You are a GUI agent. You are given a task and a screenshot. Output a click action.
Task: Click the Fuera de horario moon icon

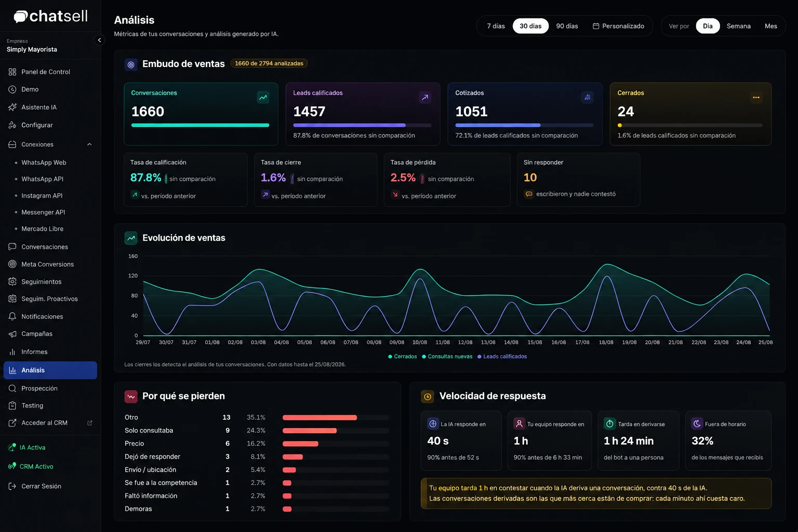[x=697, y=424]
